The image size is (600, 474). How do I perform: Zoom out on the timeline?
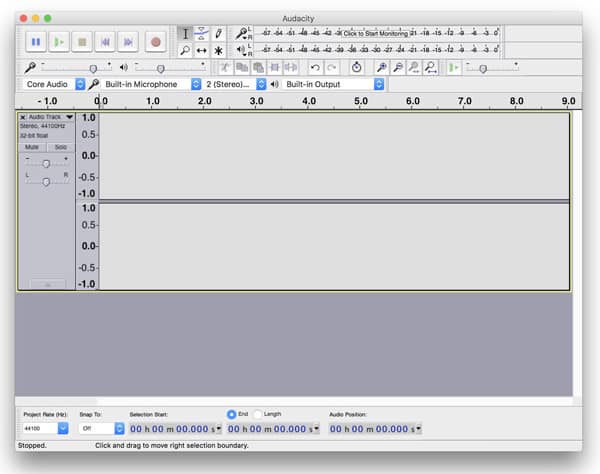[398, 67]
